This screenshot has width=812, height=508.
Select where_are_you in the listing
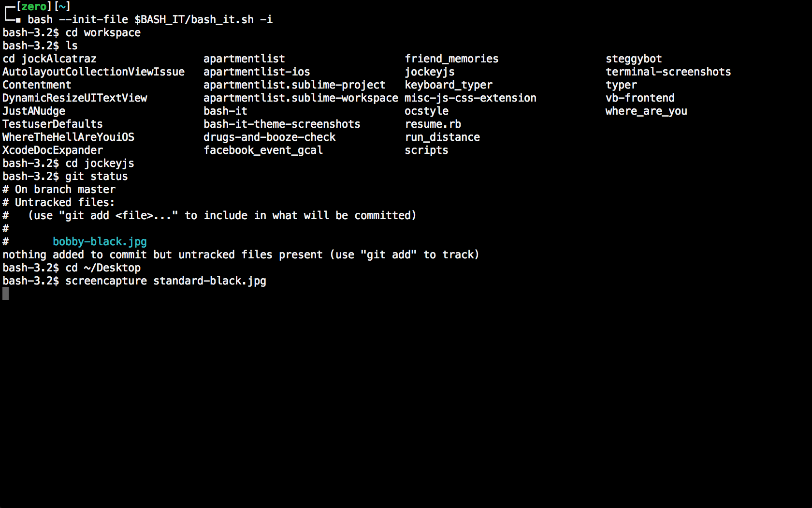click(x=646, y=111)
